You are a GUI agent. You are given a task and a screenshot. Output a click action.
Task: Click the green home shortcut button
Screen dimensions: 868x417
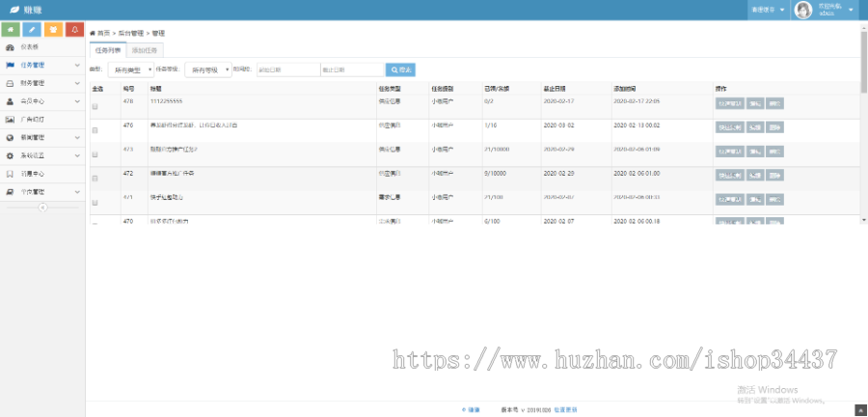(x=11, y=30)
